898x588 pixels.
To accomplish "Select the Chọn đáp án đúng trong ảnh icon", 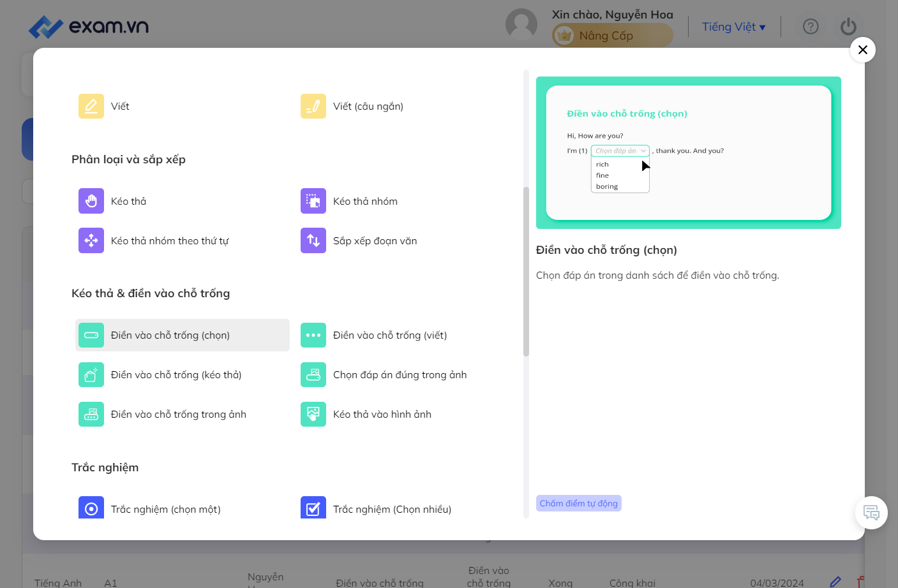I will [313, 375].
